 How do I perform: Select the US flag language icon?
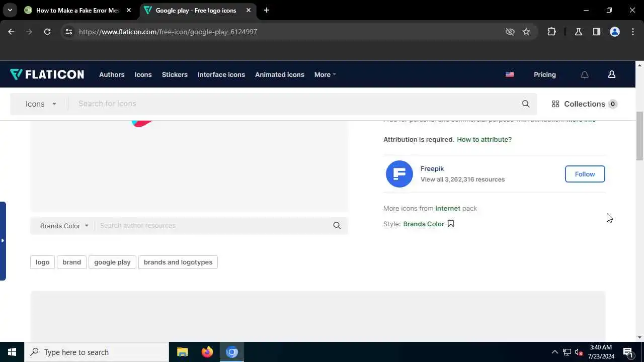point(510,74)
